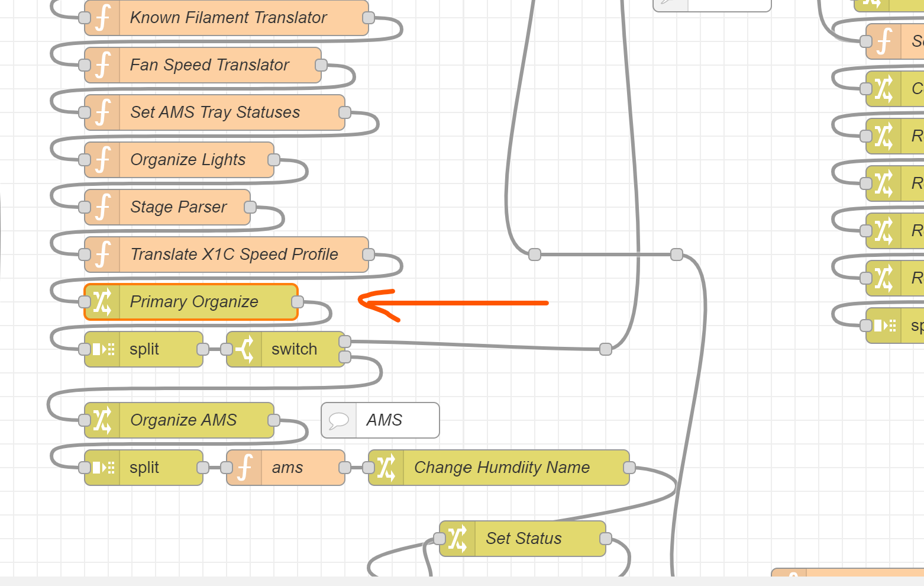Click the input port of Primary Organize
The image size is (924, 586).
(85, 302)
